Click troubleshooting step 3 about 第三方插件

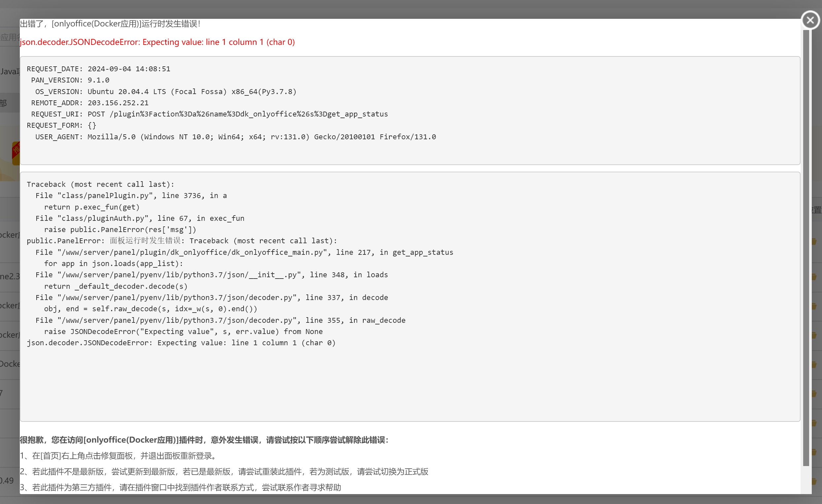point(181,487)
